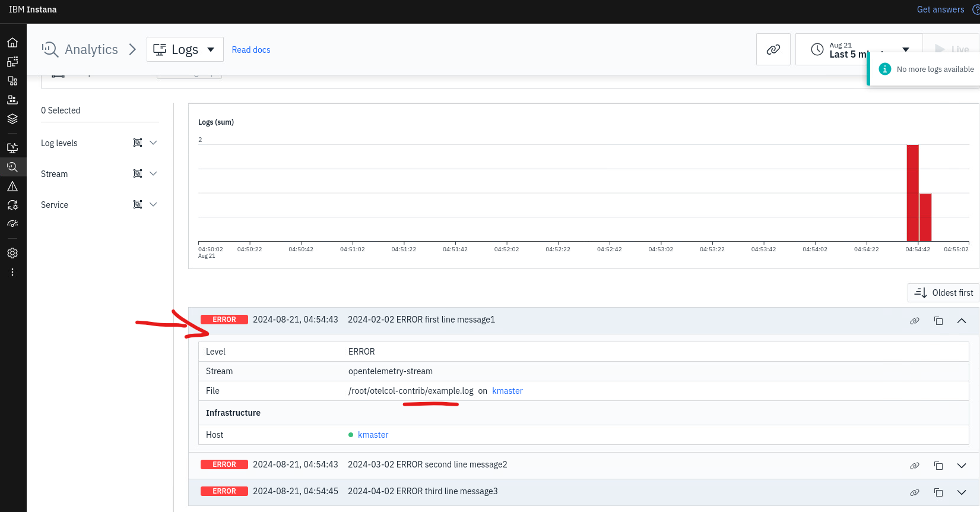Expand the third line message3 log entry
Screen dimensions: 980x512
pos(962,492)
